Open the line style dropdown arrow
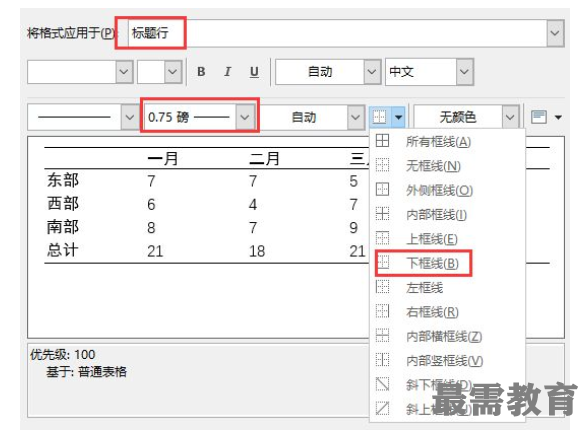 click(x=129, y=117)
